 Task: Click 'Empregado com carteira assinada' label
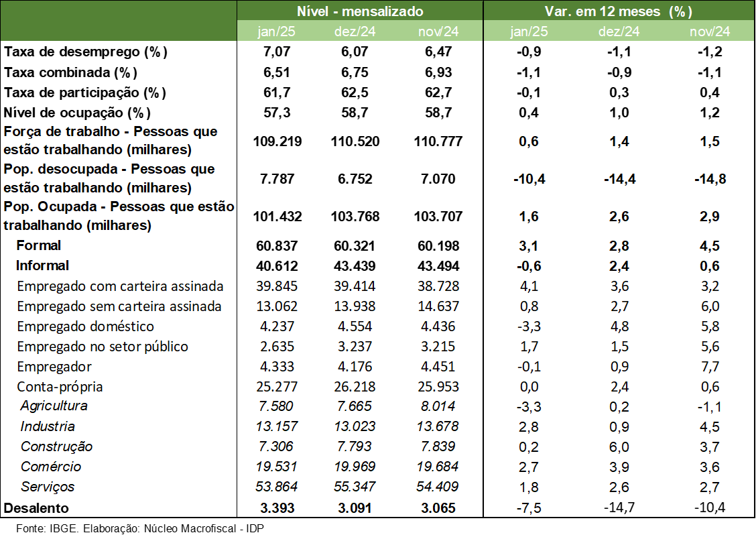[x=120, y=286]
